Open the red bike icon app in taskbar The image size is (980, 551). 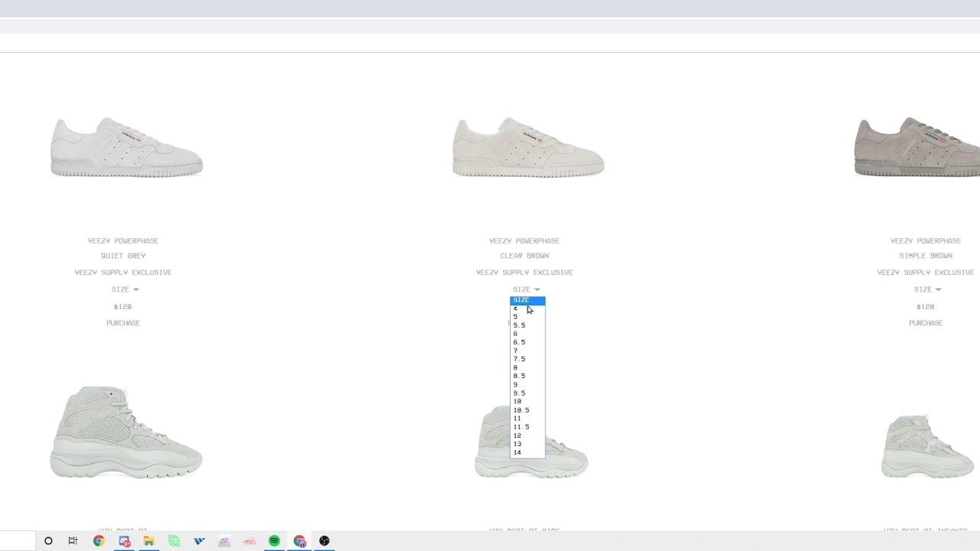[x=250, y=541]
